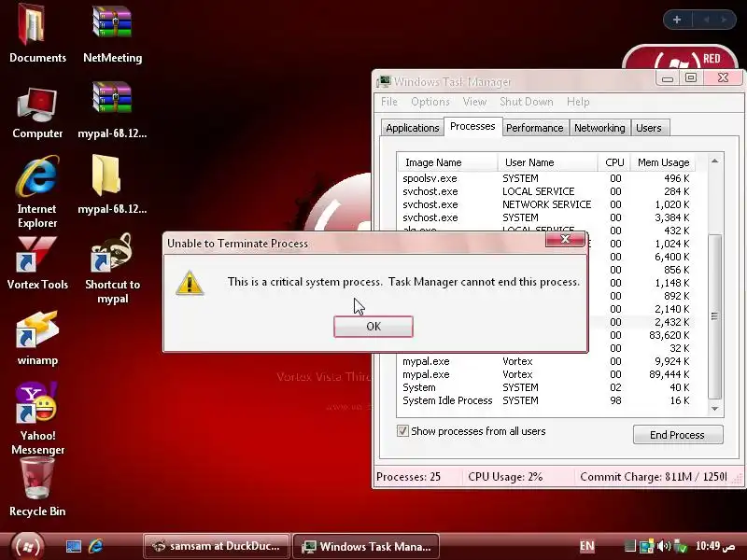Screen dimensions: 747x560
Task: Open the Internet Explorer desktop icon
Action: (x=37, y=191)
